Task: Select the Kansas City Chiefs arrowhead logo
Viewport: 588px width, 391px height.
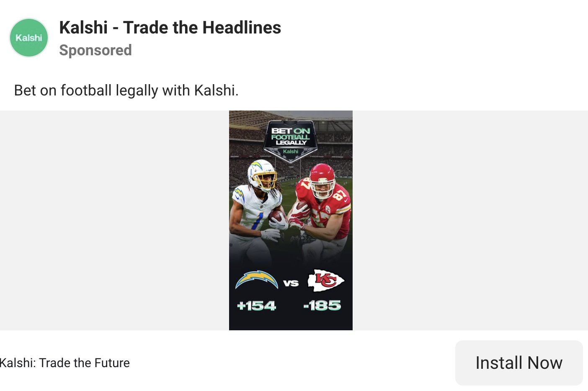Action: [326, 280]
